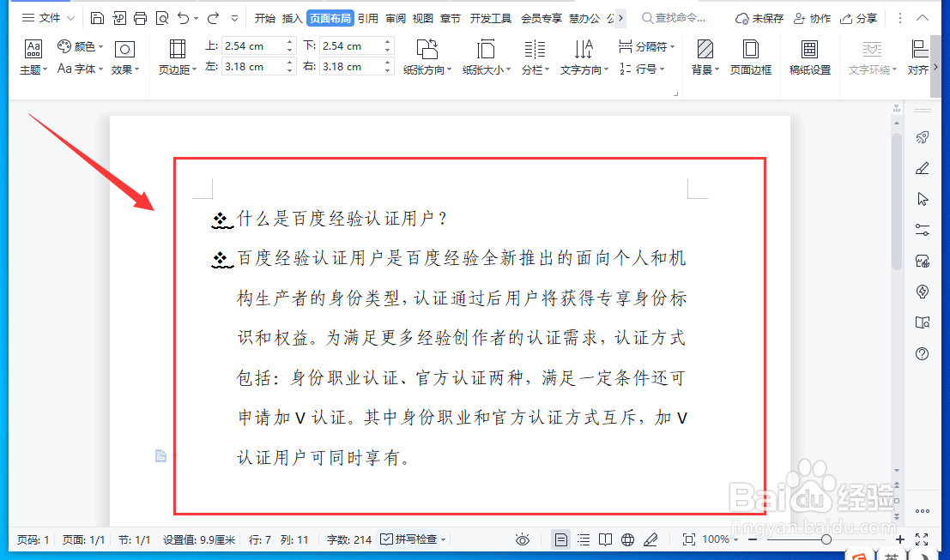
Task: Undo the last action
Action: click(184, 18)
